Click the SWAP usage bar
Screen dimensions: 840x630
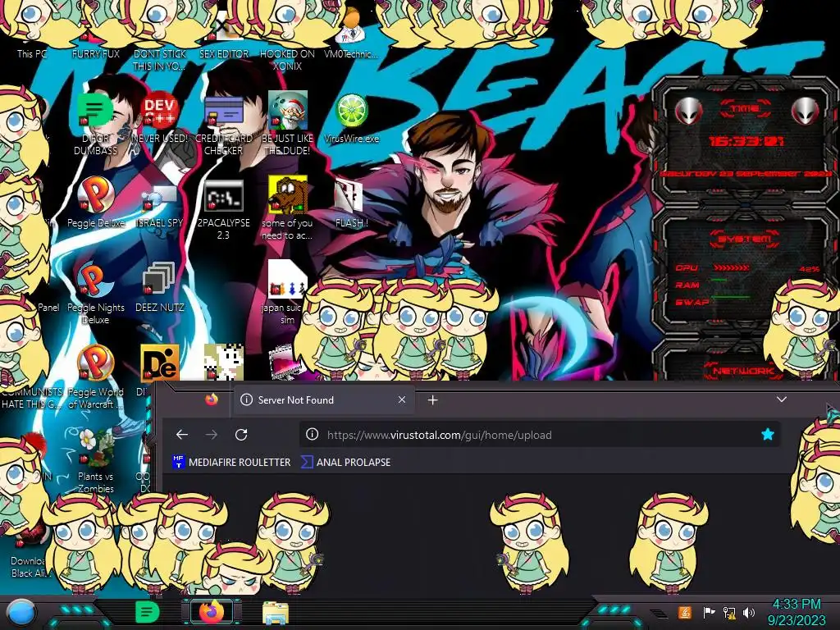coord(731,296)
